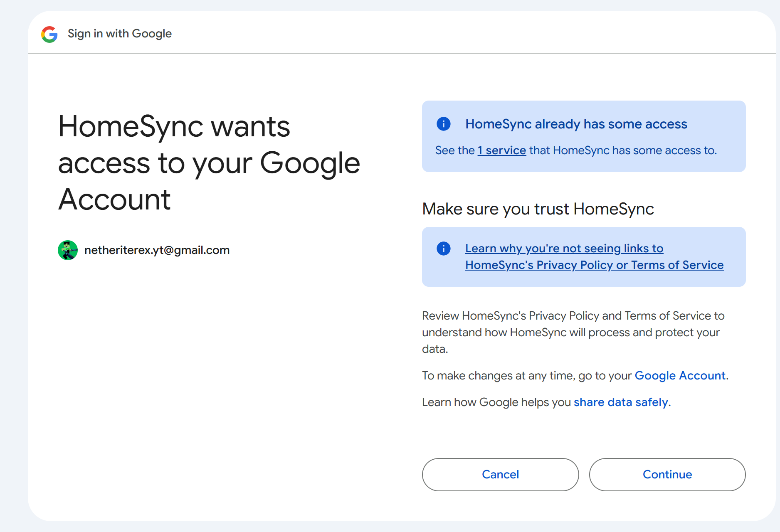
Task: Click the 'HomeSync already has some access' title
Action: click(576, 124)
